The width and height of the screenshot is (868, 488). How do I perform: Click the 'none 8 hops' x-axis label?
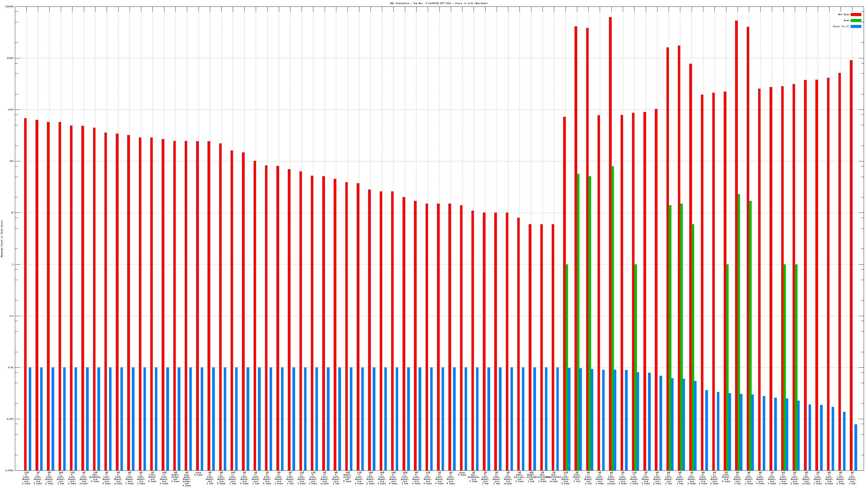point(198,474)
